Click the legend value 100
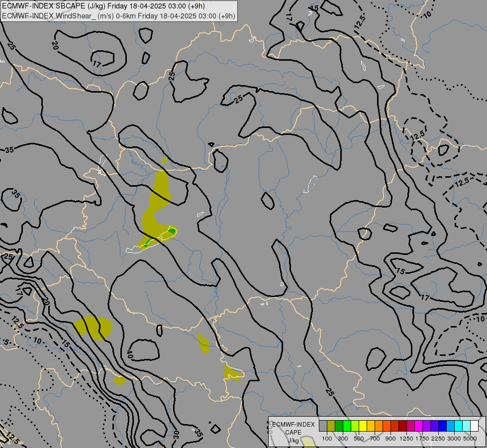 (x=327, y=439)
